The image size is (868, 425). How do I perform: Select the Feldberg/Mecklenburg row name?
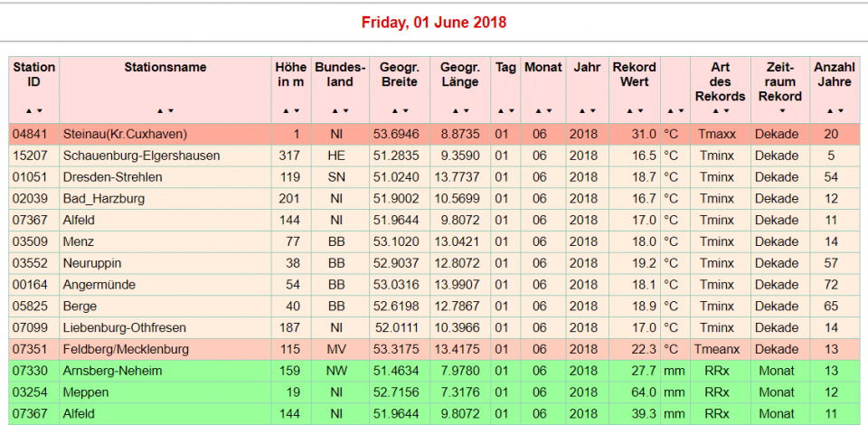pos(126,349)
